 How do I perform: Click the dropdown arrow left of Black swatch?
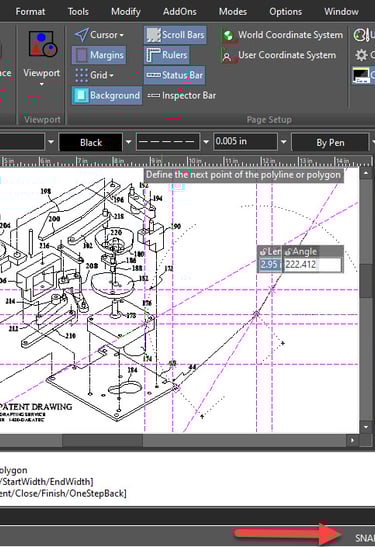[x=51, y=142]
